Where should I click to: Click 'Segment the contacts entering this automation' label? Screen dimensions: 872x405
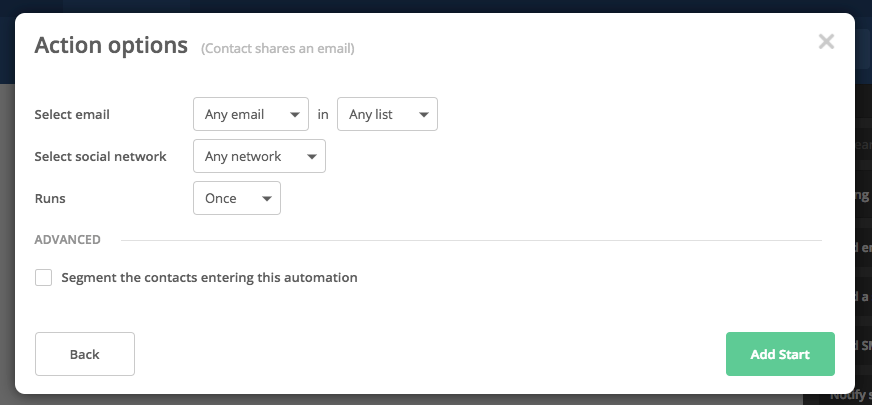tap(209, 278)
